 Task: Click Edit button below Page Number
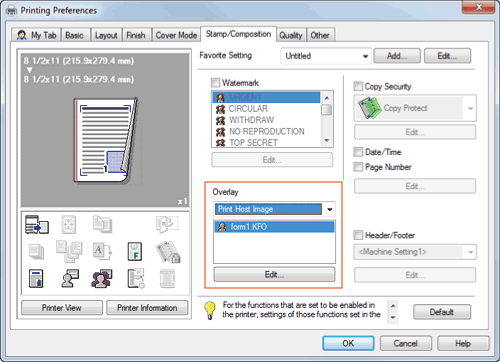pos(415,186)
